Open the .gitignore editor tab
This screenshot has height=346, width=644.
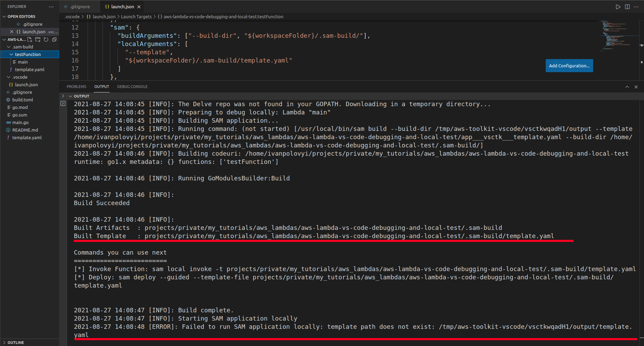coord(79,6)
